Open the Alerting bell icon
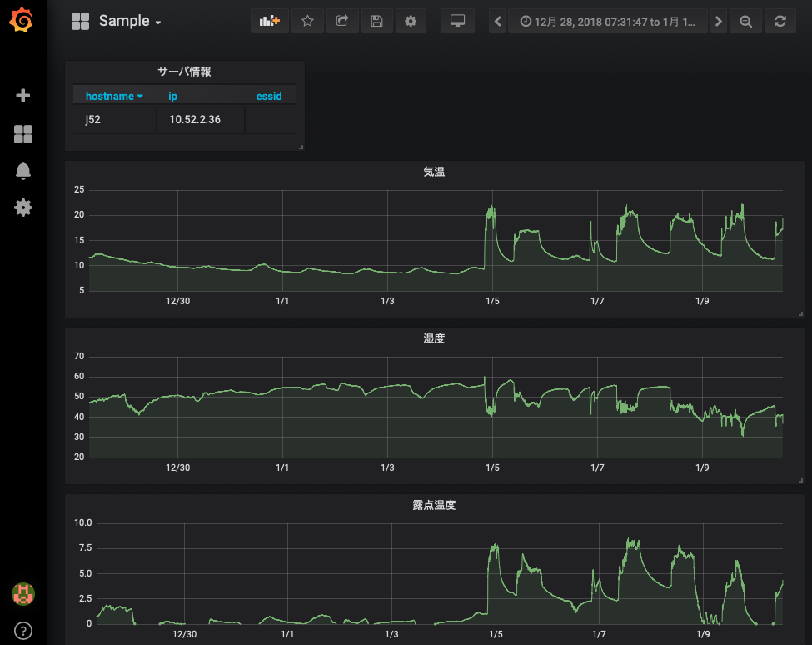 (23, 171)
